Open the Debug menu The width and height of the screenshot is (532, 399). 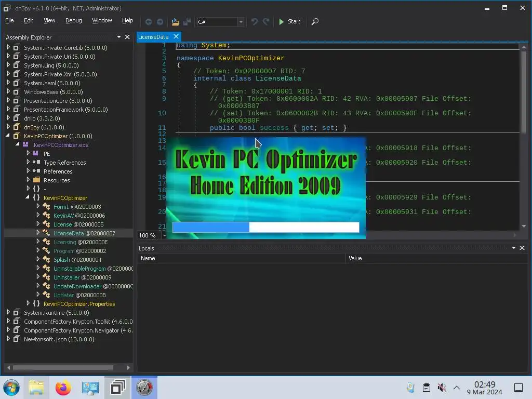click(73, 20)
